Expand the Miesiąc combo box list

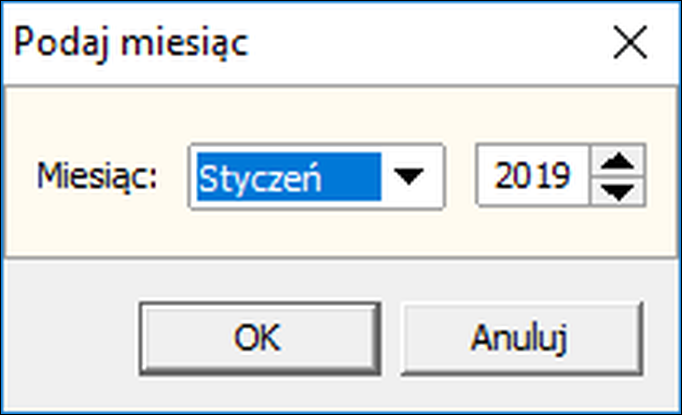click(x=408, y=178)
